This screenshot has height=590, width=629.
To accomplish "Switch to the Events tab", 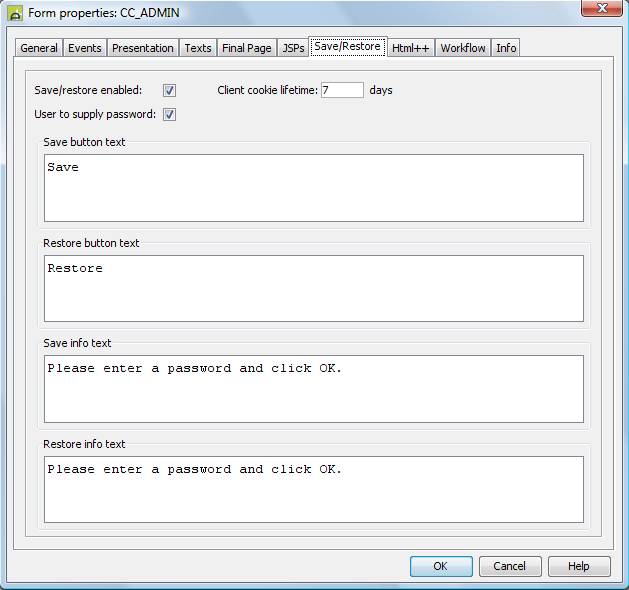I will (x=85, y=48).
